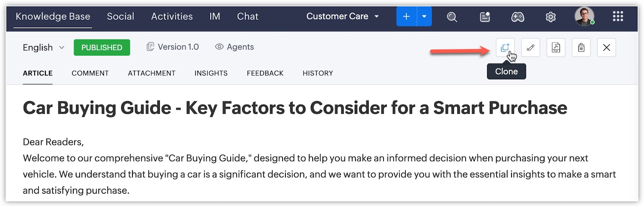The width and height of the screenshot is (644, 207).
Task: Open the search magnifier icon
Action: click(x=452, y=17)
